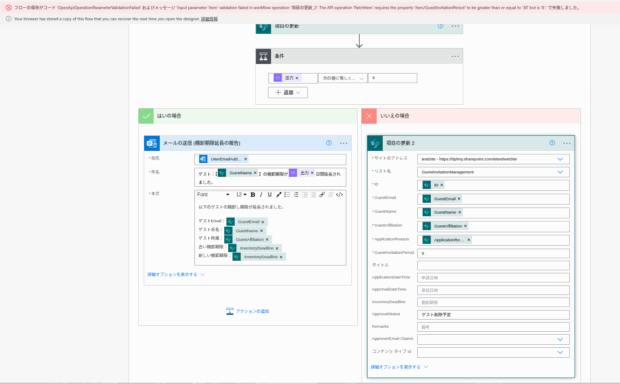
Task: Toggle HTML code view in body editor
Action: tap(339, 195)
